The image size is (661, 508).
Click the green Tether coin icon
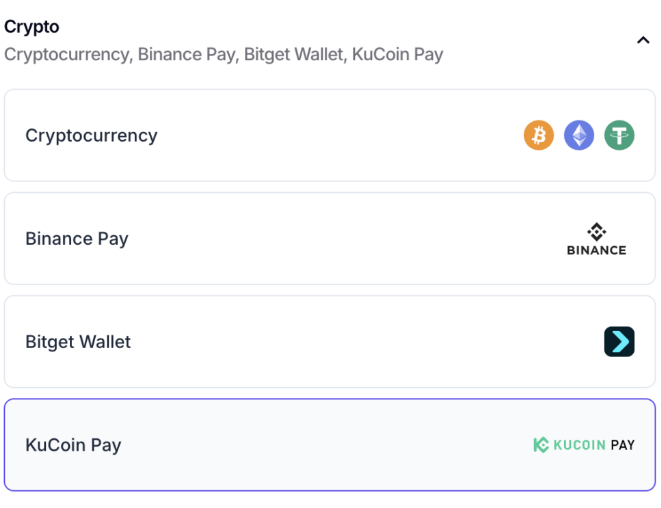[x=619, y=135]
